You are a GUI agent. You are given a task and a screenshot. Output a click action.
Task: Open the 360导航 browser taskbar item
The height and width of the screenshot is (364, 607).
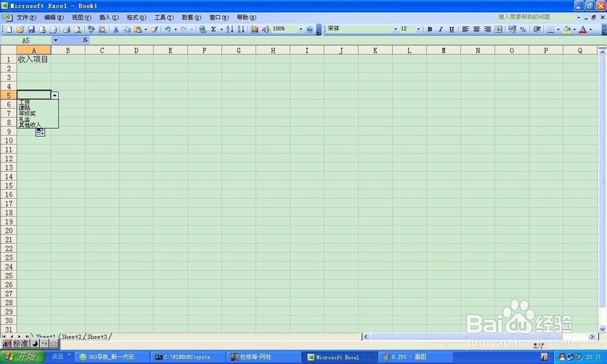coord(111,357)
